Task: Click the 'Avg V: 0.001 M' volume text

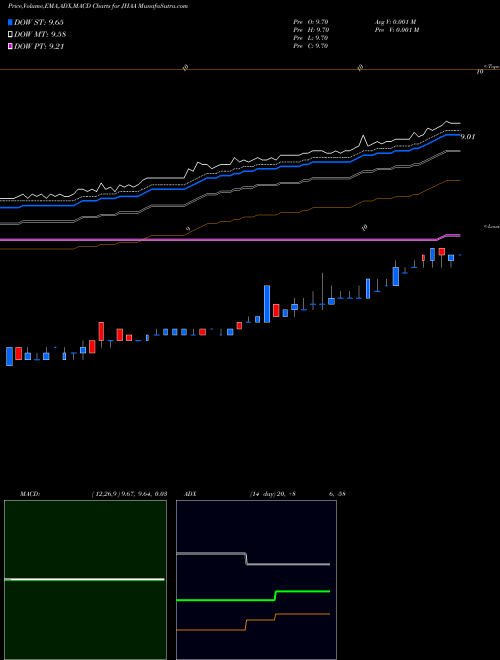Action: [x=395, y=22]
